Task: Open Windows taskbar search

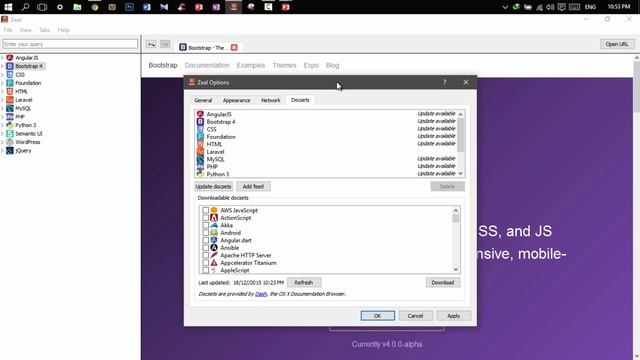Action: 25,7
